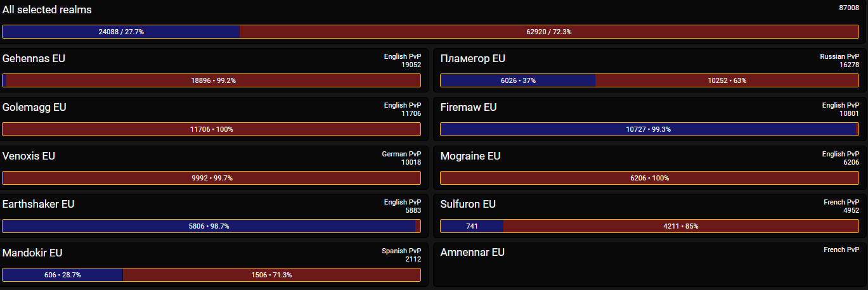Open the Пламегор EU realm heading
Screen dimensions: 868x290
(x=473, y=59)
